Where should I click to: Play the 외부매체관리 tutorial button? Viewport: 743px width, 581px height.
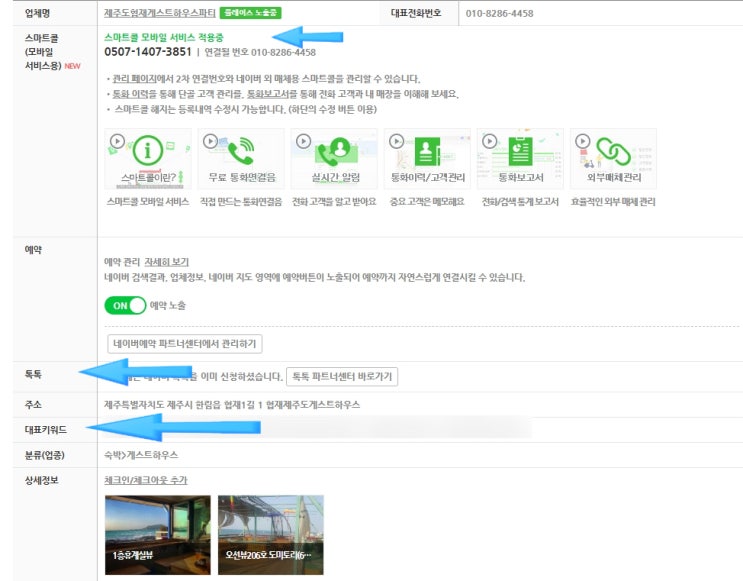click(x=583, y=141)
